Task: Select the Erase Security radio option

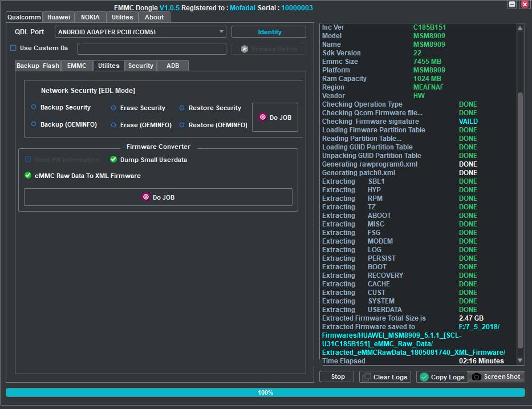Action: coord(113,108)
